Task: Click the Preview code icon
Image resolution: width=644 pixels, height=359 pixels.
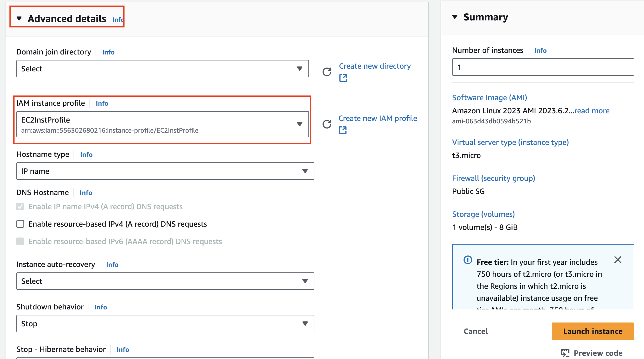Action: pos(565,353)
